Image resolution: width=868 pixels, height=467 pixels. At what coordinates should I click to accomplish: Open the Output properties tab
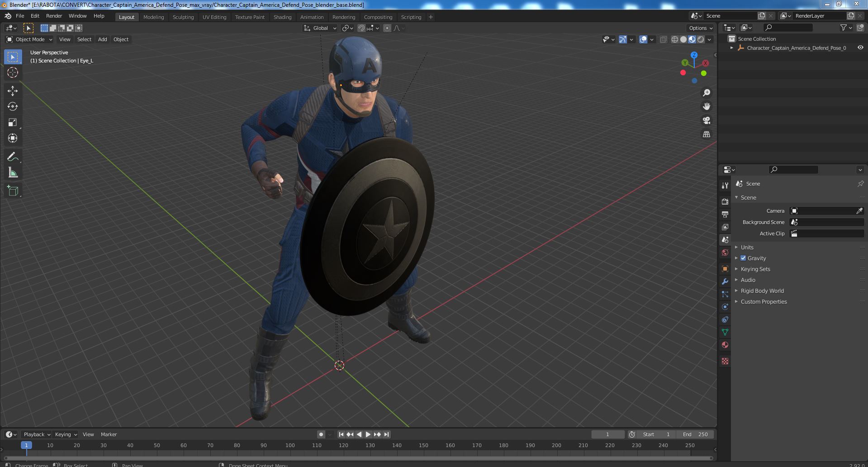pos(725,214)
